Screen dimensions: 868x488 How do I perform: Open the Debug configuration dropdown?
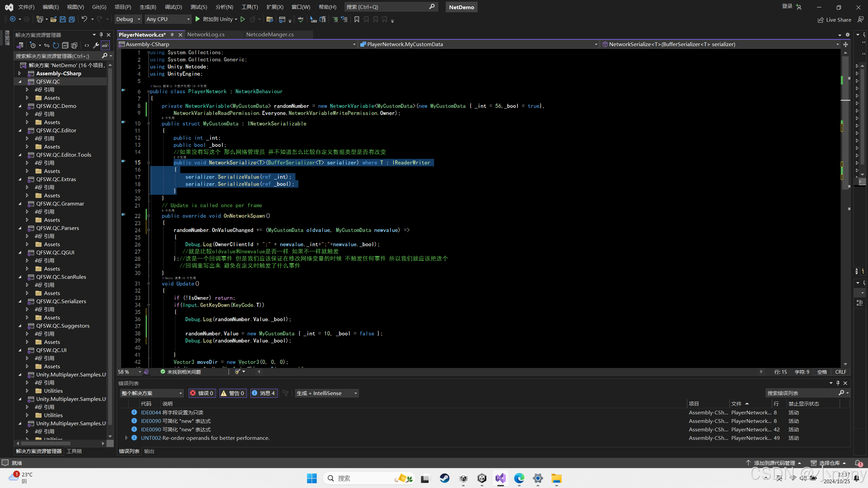click(128, 19)
